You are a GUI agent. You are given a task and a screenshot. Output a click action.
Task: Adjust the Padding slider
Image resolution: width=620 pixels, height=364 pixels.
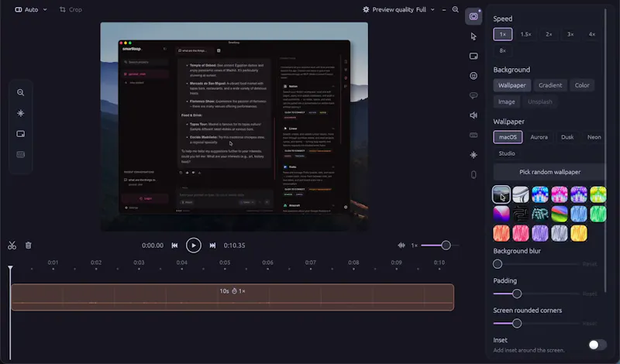(536, 294)
